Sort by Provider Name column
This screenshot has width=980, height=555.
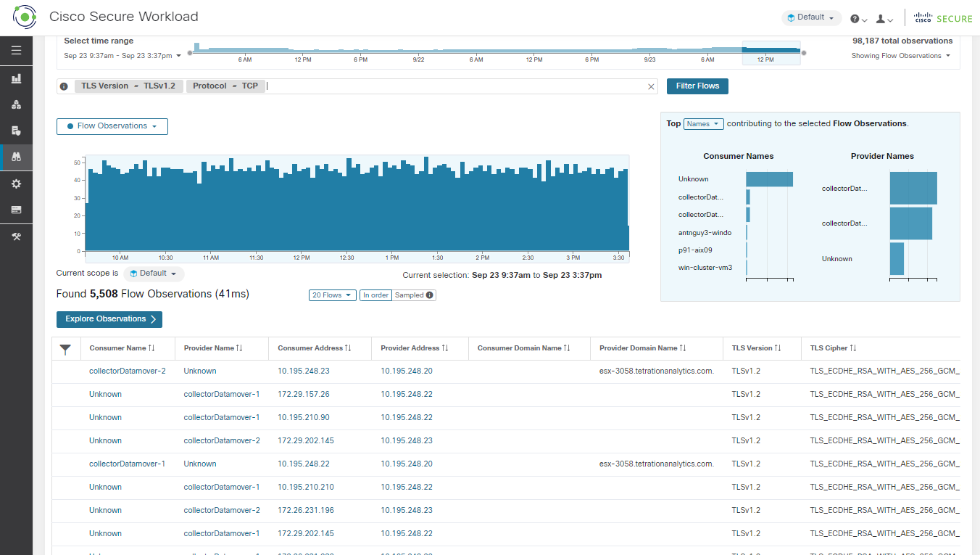coord(213,348)
